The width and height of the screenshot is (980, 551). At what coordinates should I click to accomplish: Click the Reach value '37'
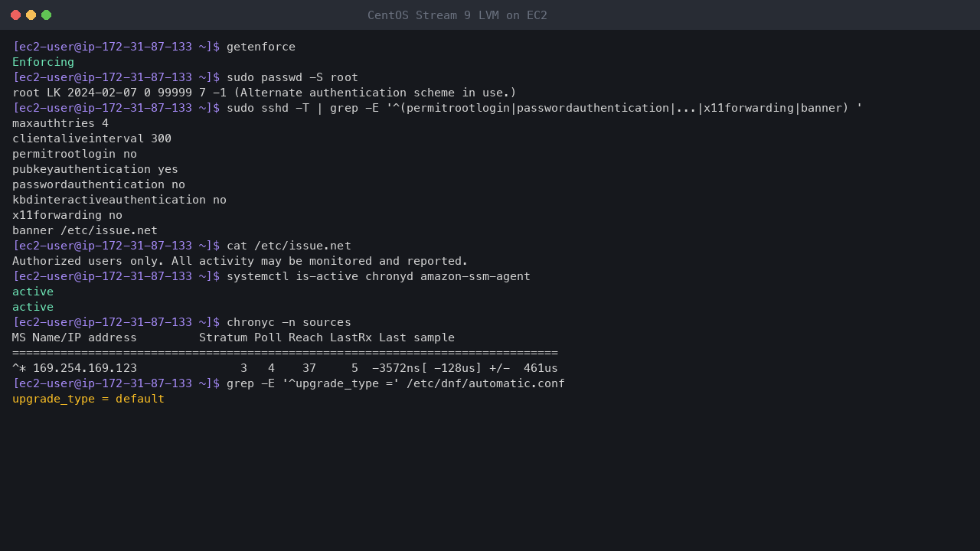pyautogui.click(x=309, y=368)
